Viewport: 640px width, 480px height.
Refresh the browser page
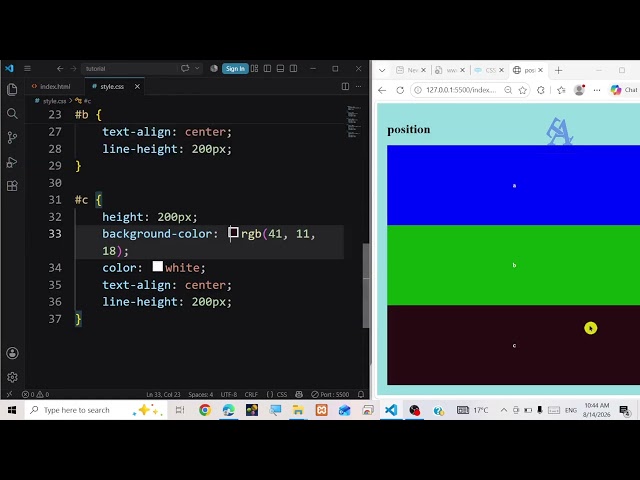coord(400,90)
